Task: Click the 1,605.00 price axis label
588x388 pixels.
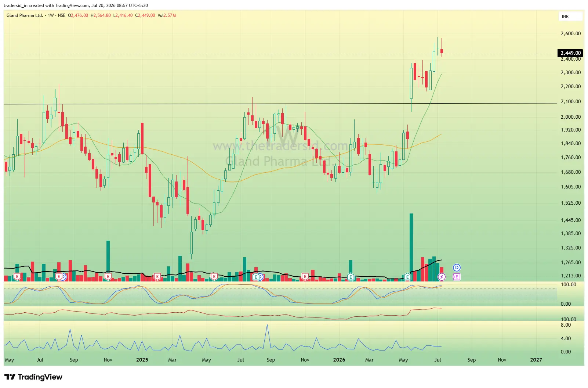Action: [x=571, y=187]
